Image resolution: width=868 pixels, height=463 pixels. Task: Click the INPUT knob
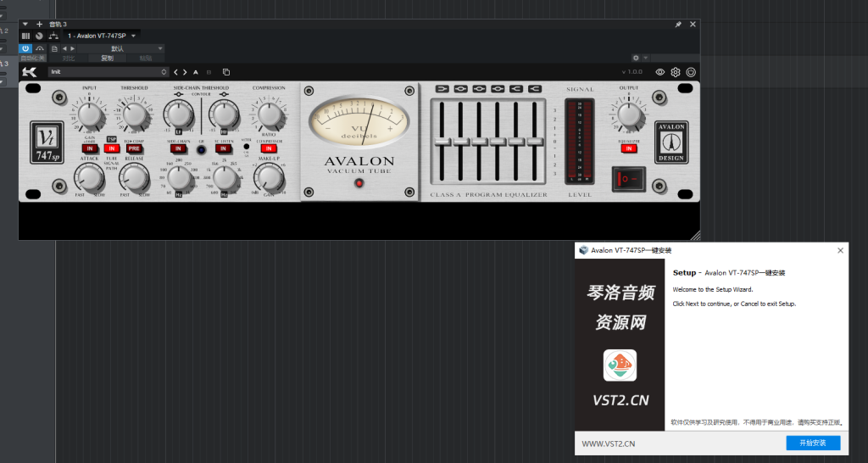coord(89,114)
